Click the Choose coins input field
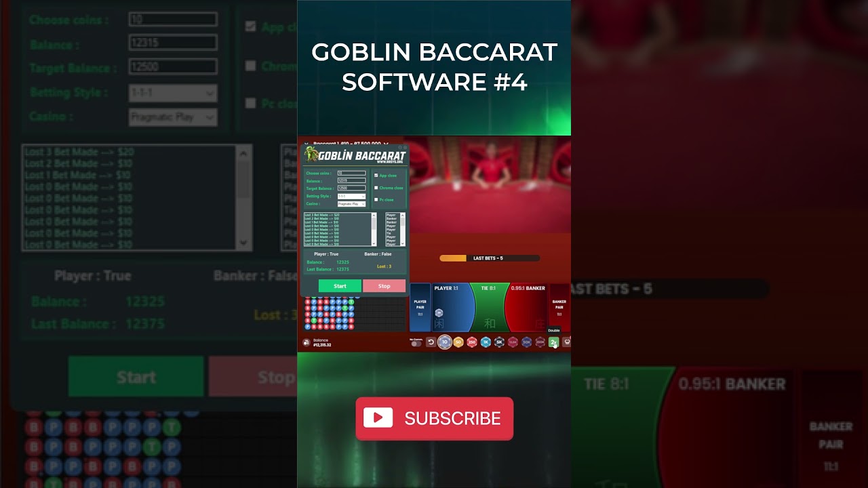The width and height of the screenshot is (868, 488). click(x=351, y=174)
